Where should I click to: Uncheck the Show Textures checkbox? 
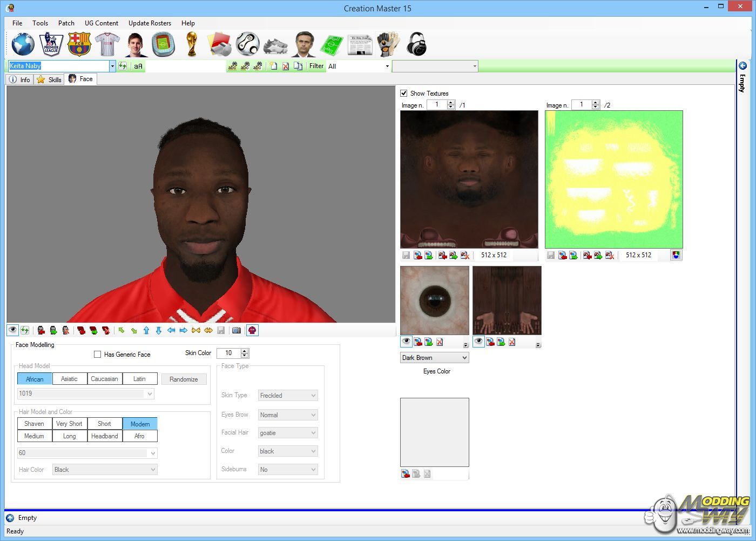point(404,93)
